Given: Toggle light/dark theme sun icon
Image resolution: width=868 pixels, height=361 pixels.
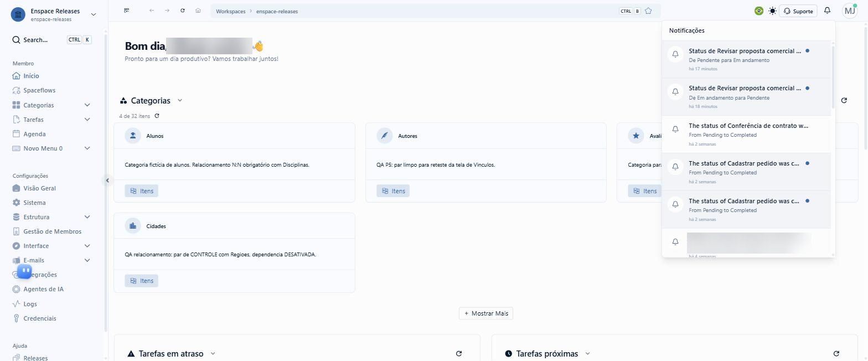Looking at the screenshot, I should (772, 11).
